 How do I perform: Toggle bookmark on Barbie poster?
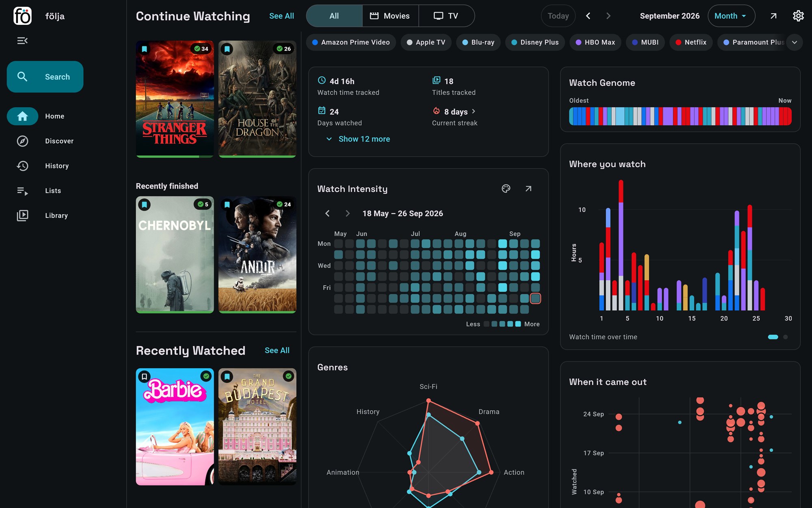click(145, 376)
